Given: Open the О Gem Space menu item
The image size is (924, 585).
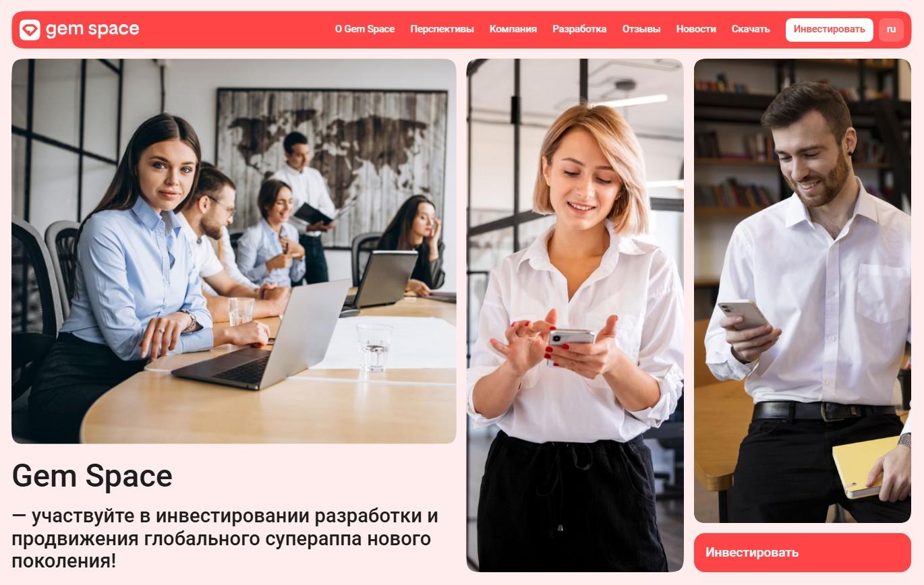Looking at the screenshot, I should coord(365,29).
